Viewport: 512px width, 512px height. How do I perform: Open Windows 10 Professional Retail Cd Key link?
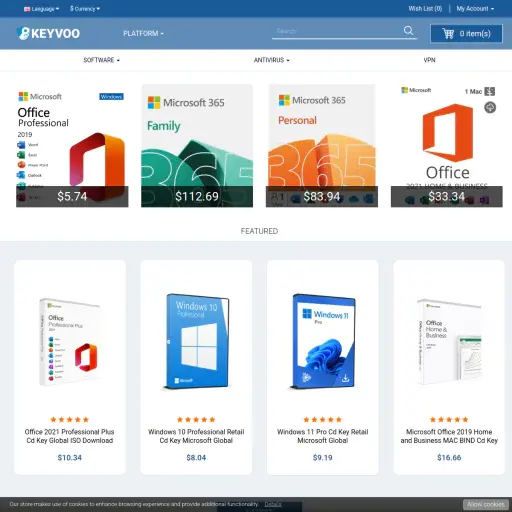click(196, 436)
